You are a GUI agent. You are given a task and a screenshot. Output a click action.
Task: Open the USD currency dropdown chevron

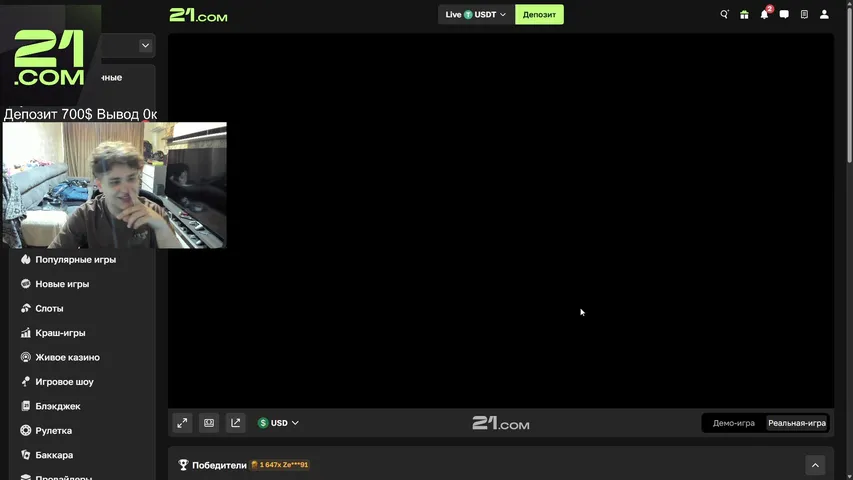pos(295,423)
